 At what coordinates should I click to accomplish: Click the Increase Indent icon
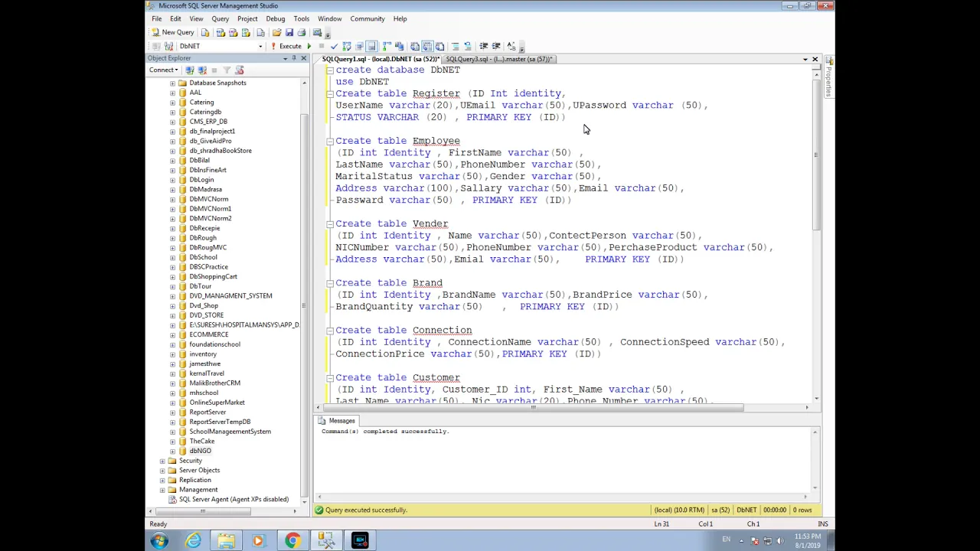[x=496, y=46]
